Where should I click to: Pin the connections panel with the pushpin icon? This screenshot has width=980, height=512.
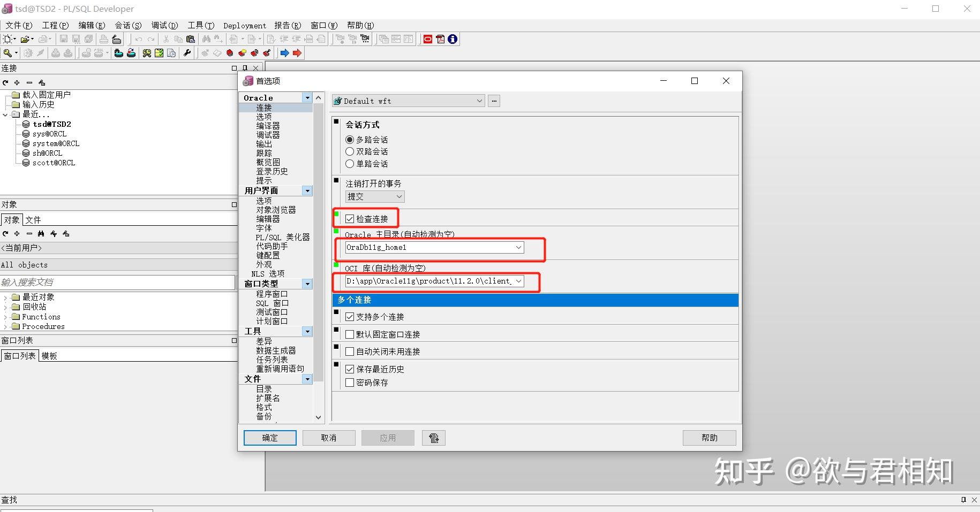(245, 68)
